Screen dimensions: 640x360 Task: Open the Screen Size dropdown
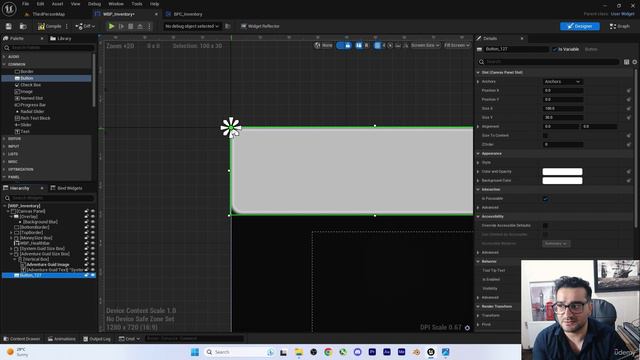coord(425,45)
